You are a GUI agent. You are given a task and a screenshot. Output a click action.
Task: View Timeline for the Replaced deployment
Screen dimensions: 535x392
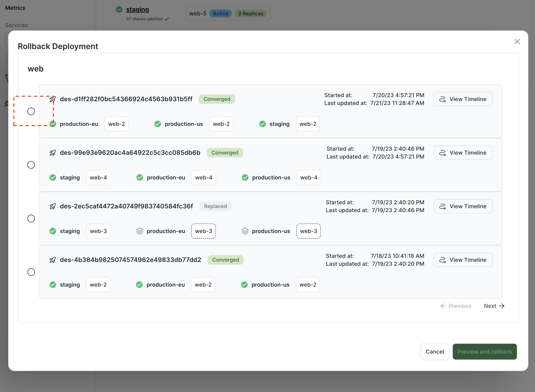coord(463,206)
